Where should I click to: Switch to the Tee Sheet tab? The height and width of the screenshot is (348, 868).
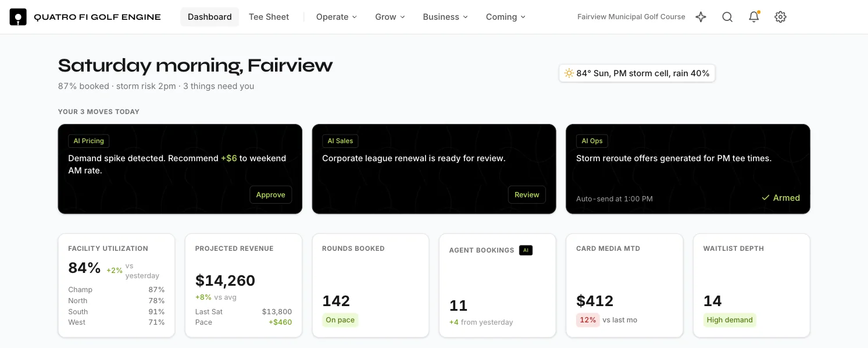pos(269,17)
